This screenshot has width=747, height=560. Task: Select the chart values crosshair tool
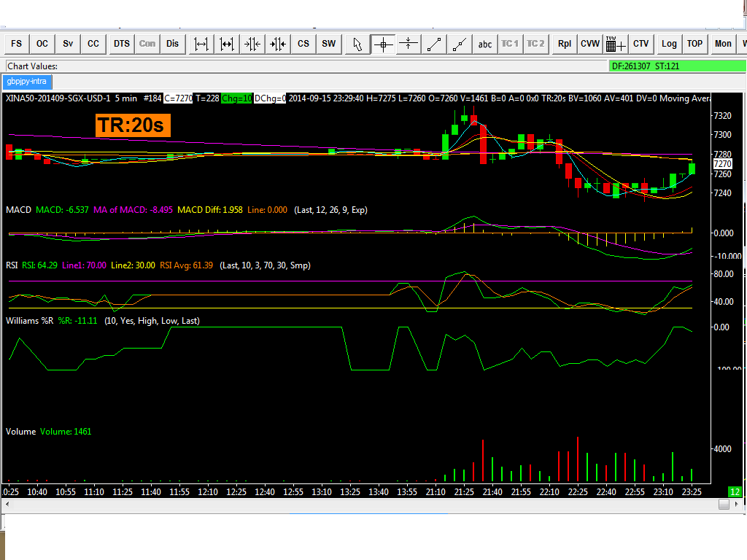tap(383, 44)
